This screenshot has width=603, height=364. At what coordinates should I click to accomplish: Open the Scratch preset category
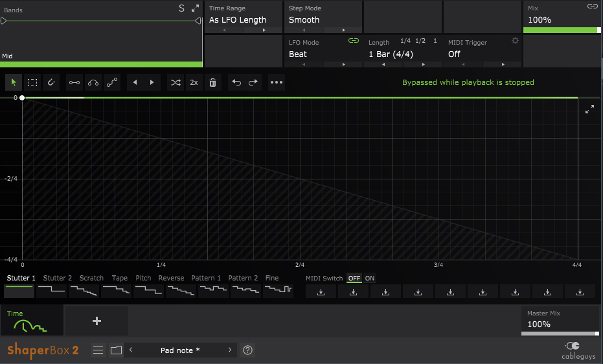[x=91, y=278]
